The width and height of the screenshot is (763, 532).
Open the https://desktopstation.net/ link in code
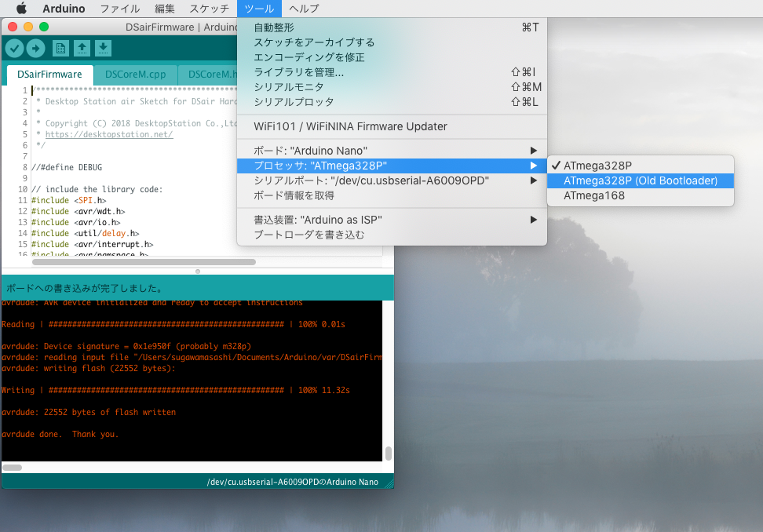(109, 134)
